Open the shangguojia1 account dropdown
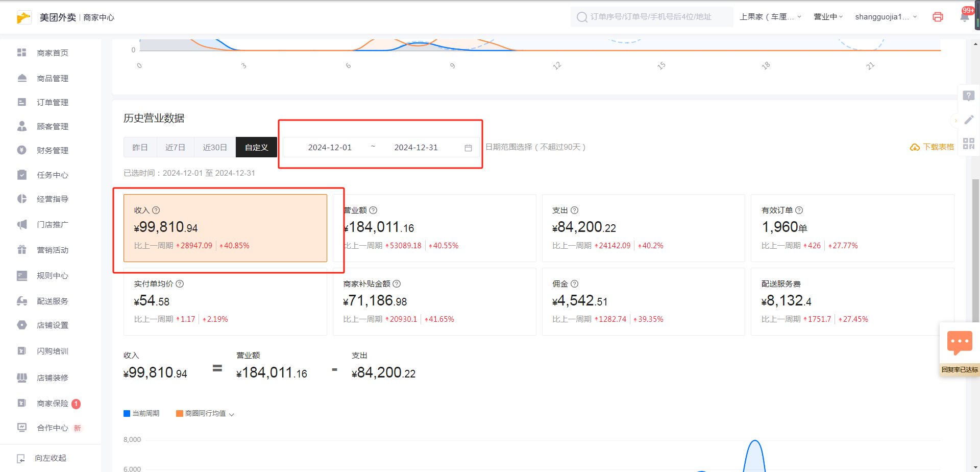 click(x=886, y=17)
